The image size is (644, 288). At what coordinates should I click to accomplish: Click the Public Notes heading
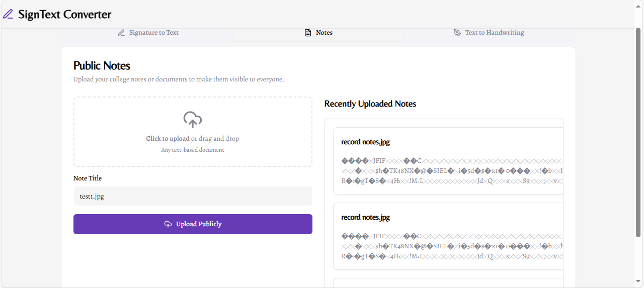click(102, 66)
